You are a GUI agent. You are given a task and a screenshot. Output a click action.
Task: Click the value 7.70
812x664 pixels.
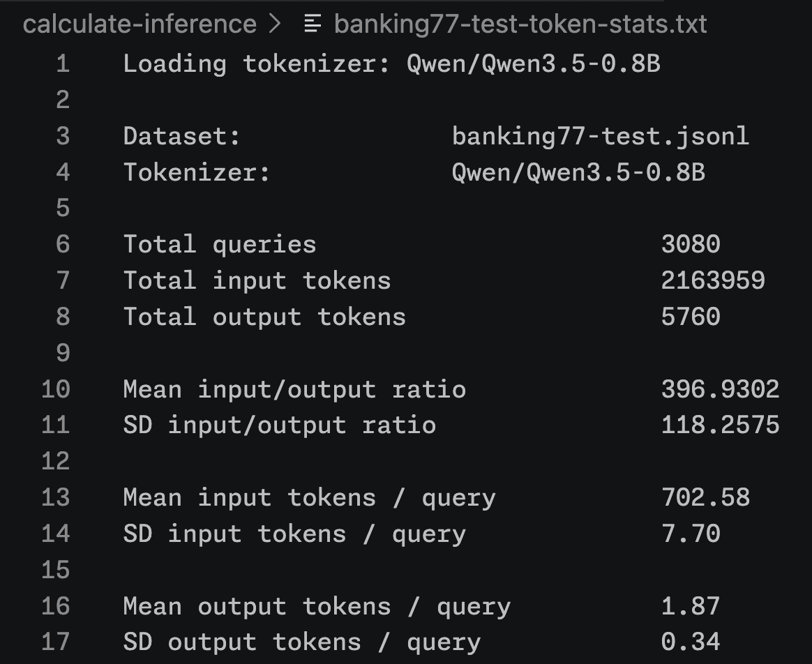pos(691,534)
